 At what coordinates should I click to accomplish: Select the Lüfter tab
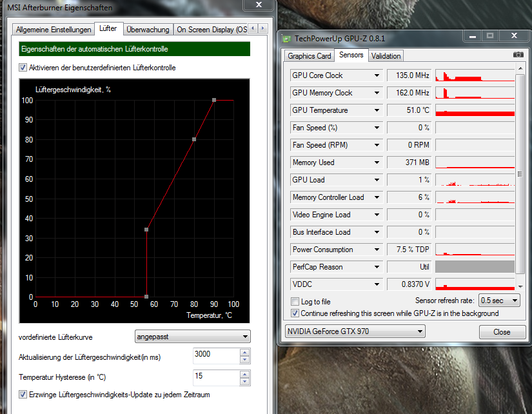[x=108, y=28]
